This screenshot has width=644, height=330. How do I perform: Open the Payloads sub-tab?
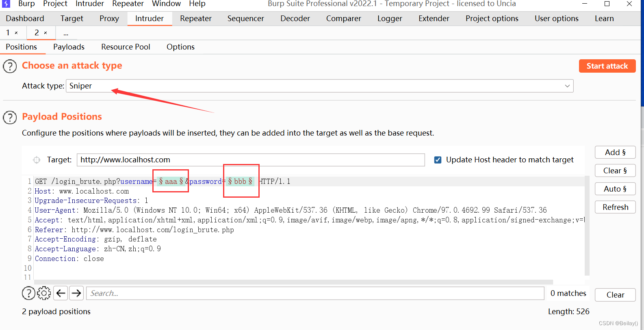tap(69, 47)
